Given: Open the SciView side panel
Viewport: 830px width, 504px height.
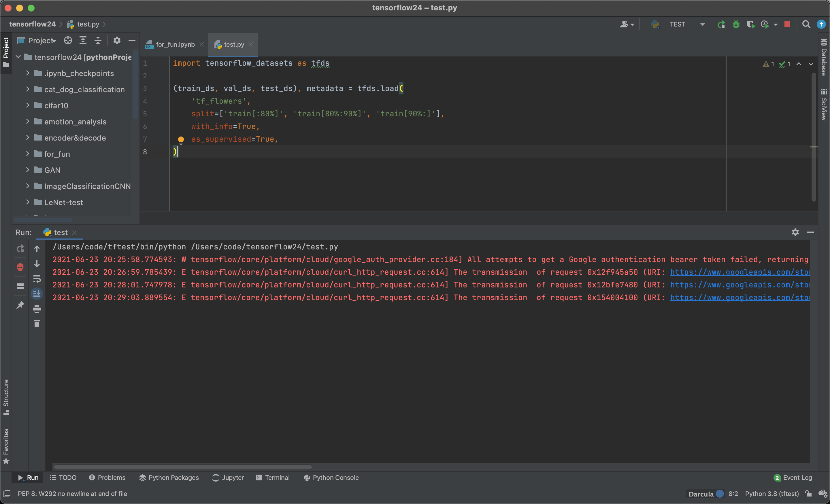Looking at the screenshot, I should coord(824,105).
